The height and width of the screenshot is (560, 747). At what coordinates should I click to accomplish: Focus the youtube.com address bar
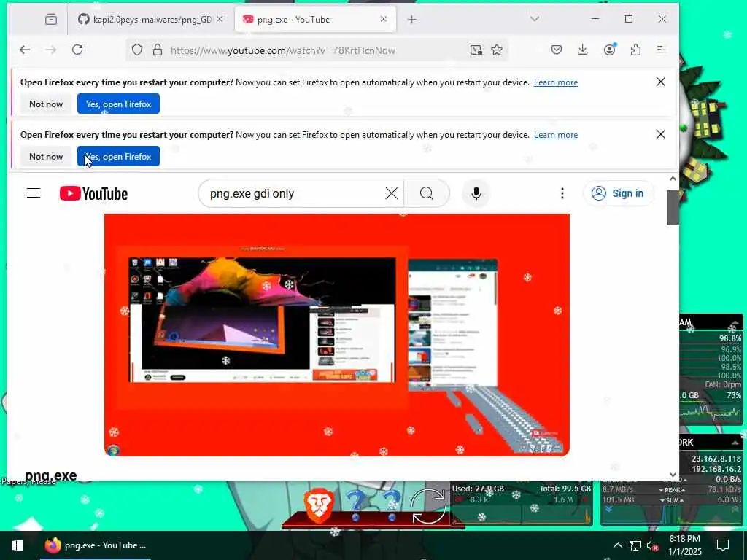click(283, 50)
